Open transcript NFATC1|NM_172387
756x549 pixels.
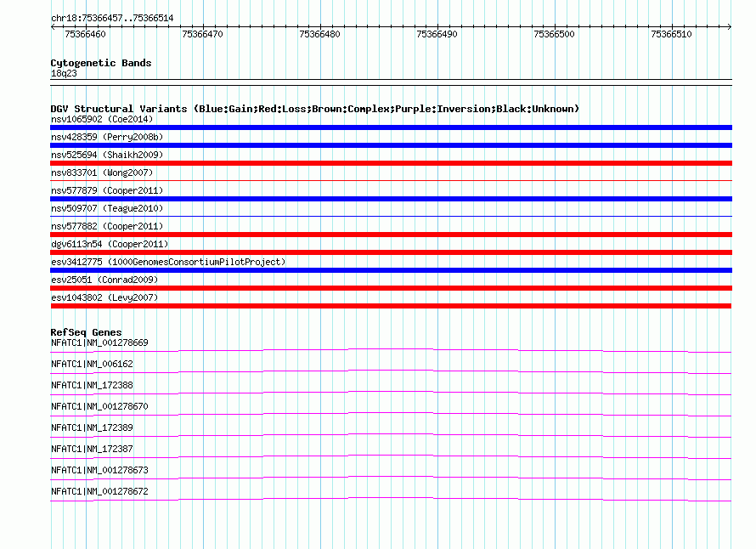pyautogui.click(x=92, y=449)
